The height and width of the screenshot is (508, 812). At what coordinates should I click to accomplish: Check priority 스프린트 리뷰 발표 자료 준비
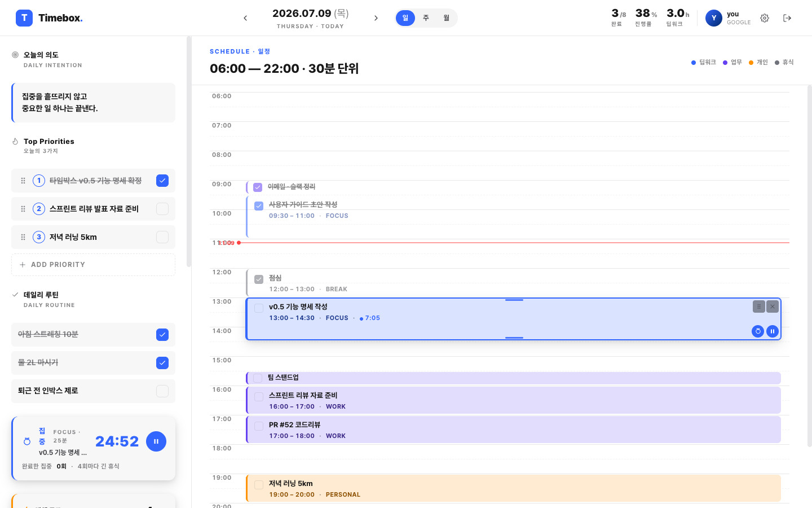click(x=162, y=209)
